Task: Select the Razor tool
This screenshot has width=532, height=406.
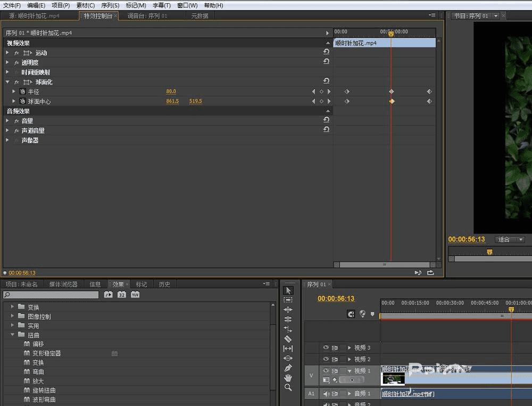Action: [288, 338]
